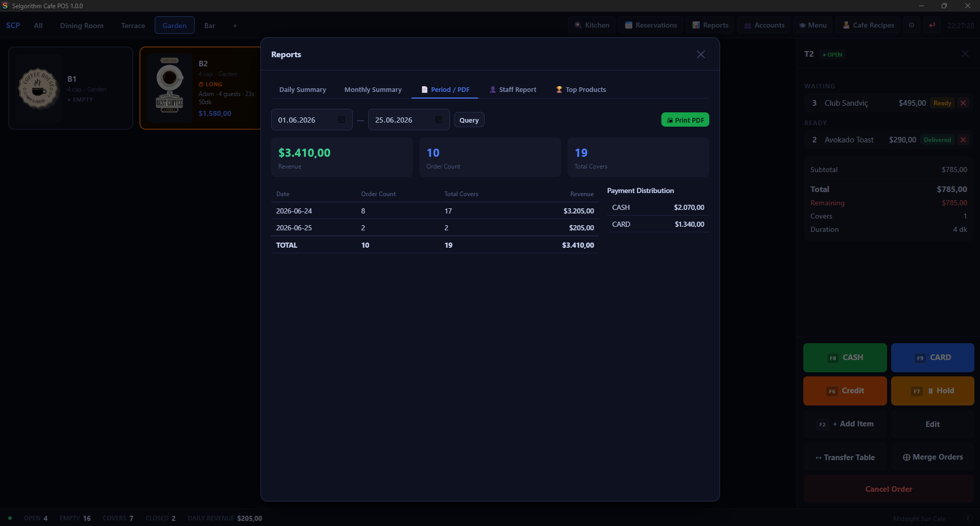
Task: Click the Reports toolbar button
Action: point(710,25)
